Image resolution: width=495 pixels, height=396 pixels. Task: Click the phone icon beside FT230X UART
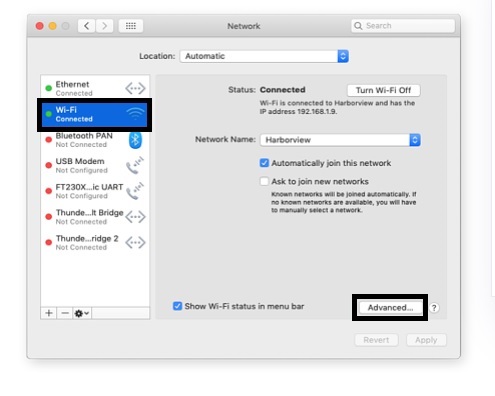135,191
